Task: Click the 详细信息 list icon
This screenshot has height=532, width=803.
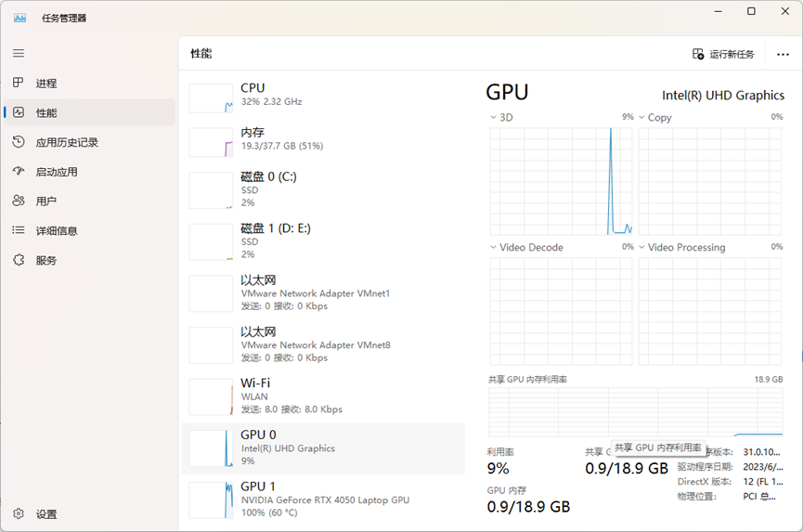Action: (19, 230)
